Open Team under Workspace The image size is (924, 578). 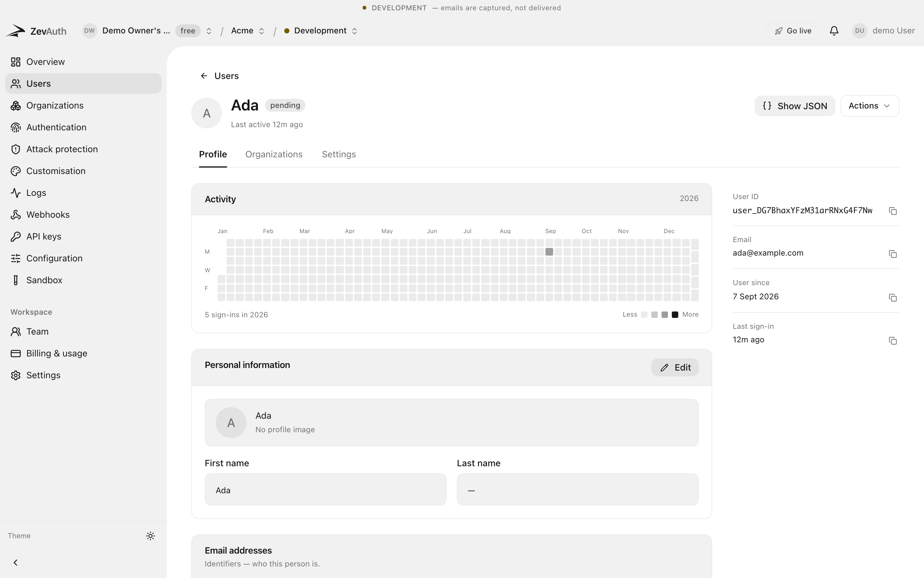click(x=83, y=331)
